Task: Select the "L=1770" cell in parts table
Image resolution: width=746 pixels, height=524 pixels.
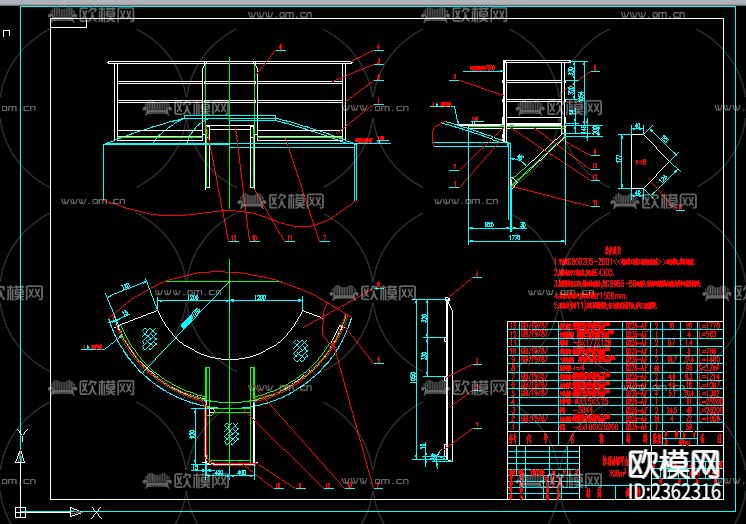Action: [x=711, y=326]
